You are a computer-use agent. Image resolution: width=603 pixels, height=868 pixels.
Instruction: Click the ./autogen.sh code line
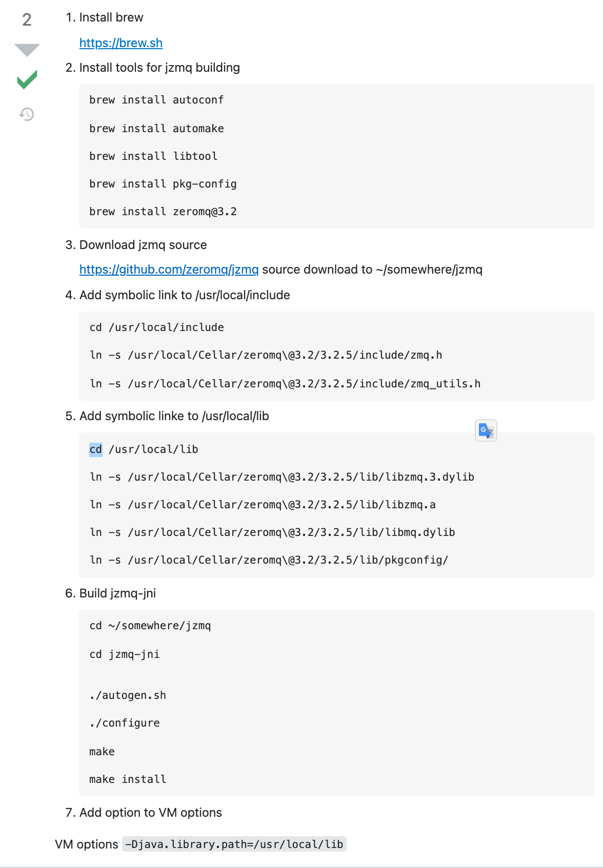click(128, 695)
